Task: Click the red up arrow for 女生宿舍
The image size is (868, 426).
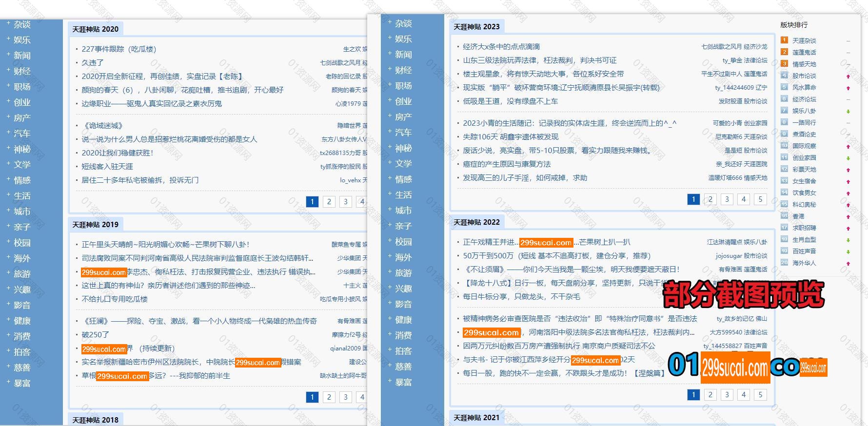Action: [x=848, y=182]
